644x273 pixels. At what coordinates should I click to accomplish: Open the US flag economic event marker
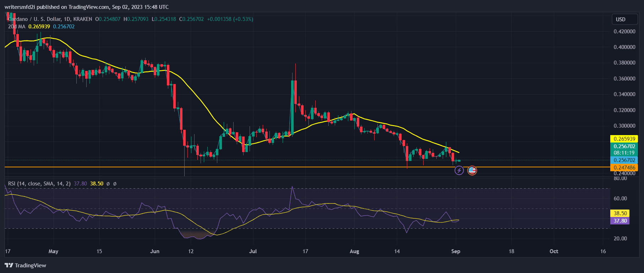click(472, 171)
